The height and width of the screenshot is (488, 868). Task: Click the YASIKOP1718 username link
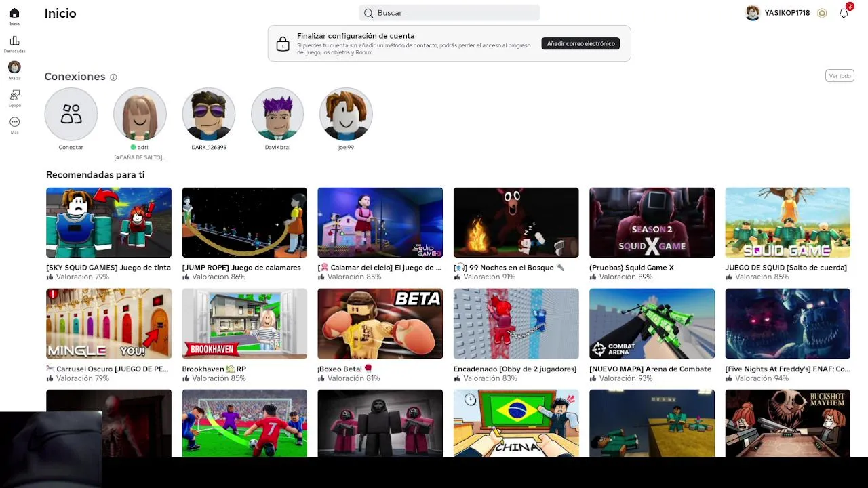(x=787, y=13)
